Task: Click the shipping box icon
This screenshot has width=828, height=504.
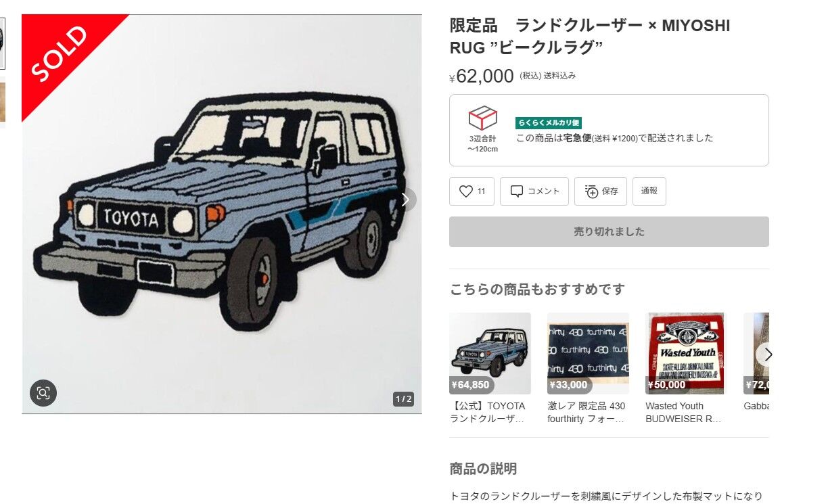Action: (x=482, y=118)
